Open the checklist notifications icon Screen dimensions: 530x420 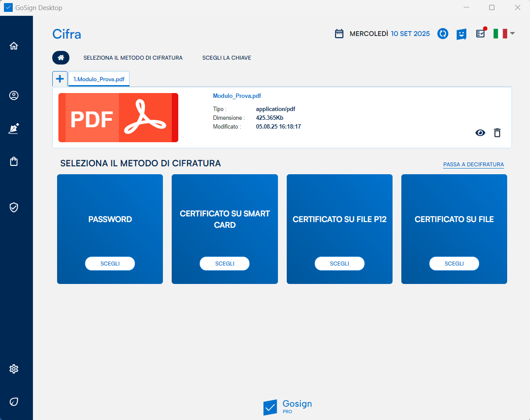click(481, 34)
